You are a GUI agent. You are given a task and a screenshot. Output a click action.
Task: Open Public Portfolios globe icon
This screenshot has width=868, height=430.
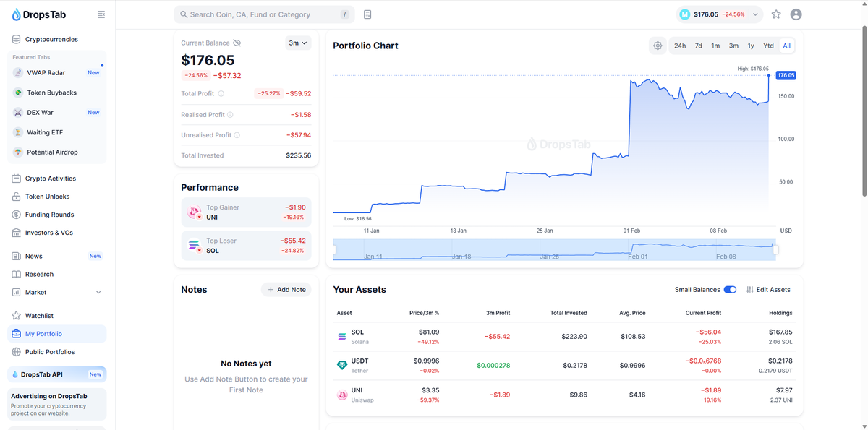click(x=16, y=352)
